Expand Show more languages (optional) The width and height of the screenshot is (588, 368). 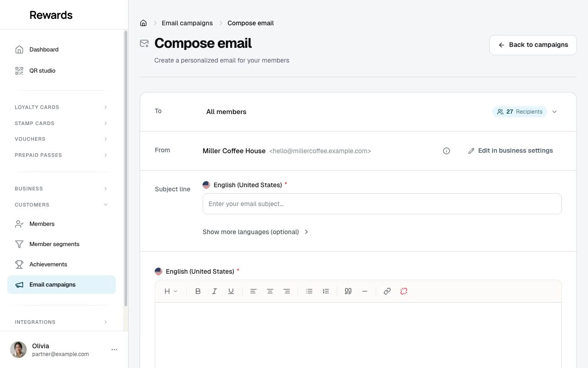(255, 232)
